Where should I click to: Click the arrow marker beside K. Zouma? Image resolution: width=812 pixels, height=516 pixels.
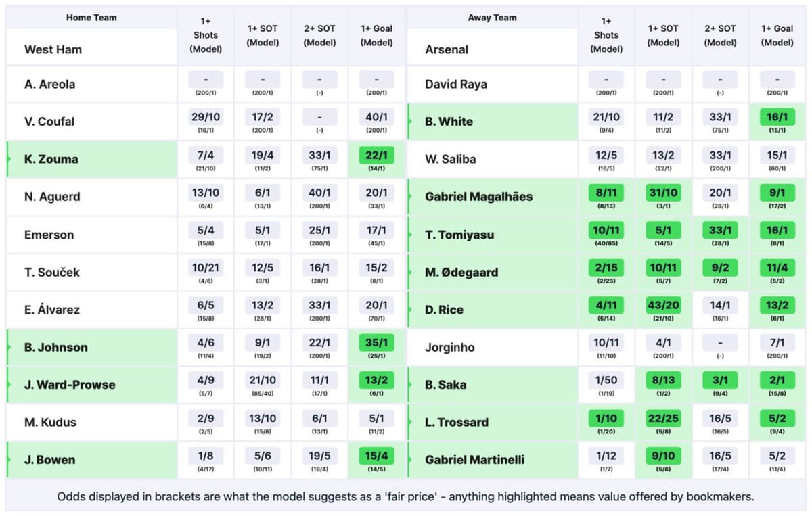9,160
